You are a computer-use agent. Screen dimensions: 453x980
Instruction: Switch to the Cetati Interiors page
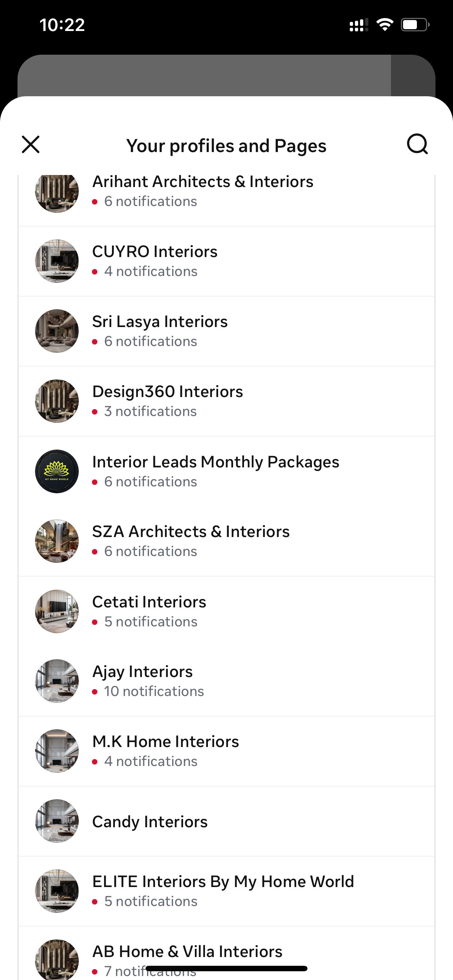226,611
